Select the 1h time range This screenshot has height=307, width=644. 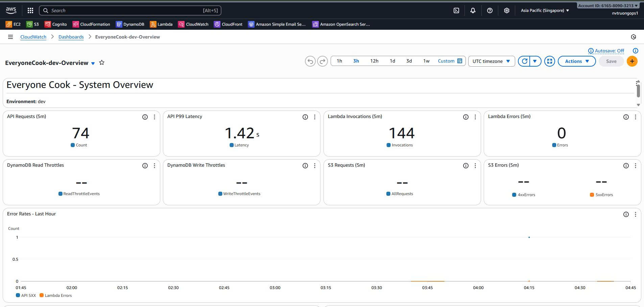click(x=339, y=61)
